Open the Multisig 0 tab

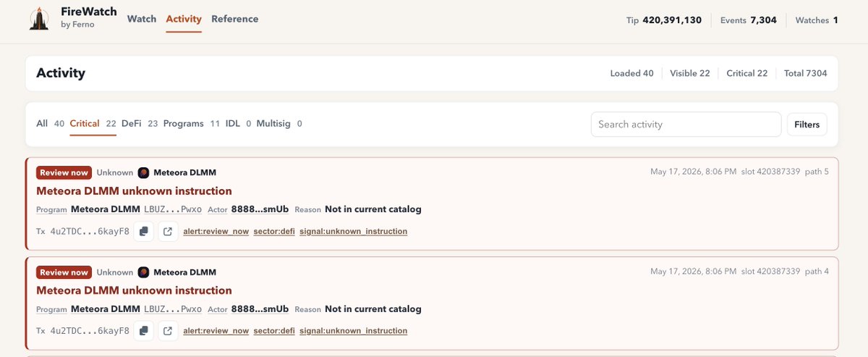279,124
